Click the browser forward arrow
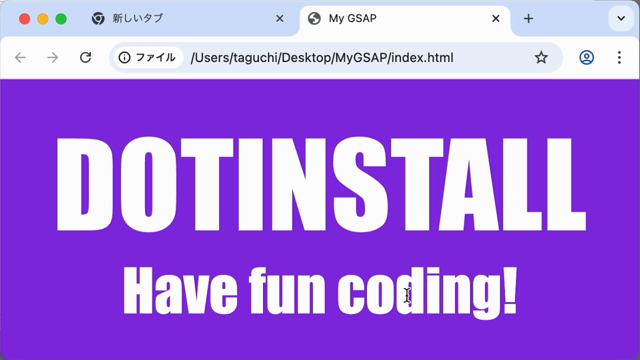 pyautogui.click(x=53, y=58)
